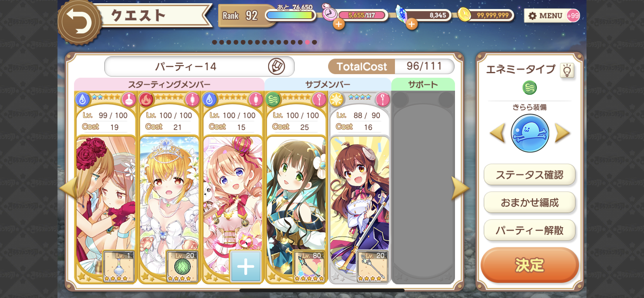
Task: Tap the パーティー解散 button
Action: click(x=529, y=230)
